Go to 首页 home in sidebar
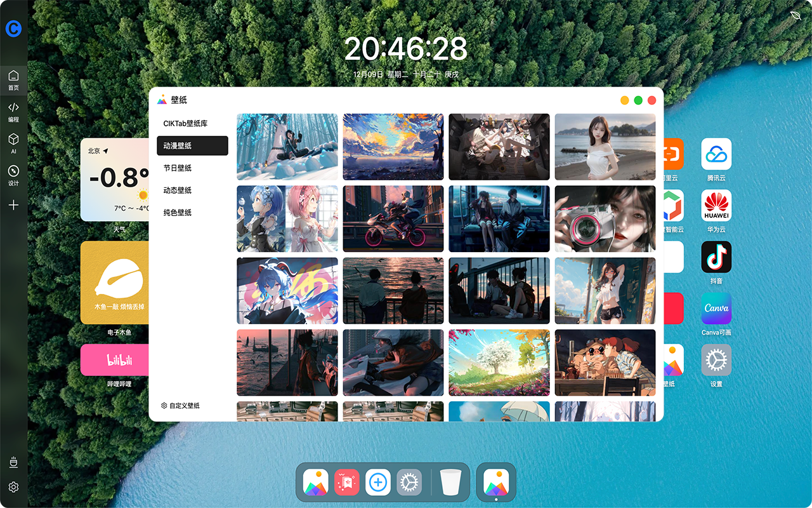Screen dimensions: 812x508 [x=13, y=81]
